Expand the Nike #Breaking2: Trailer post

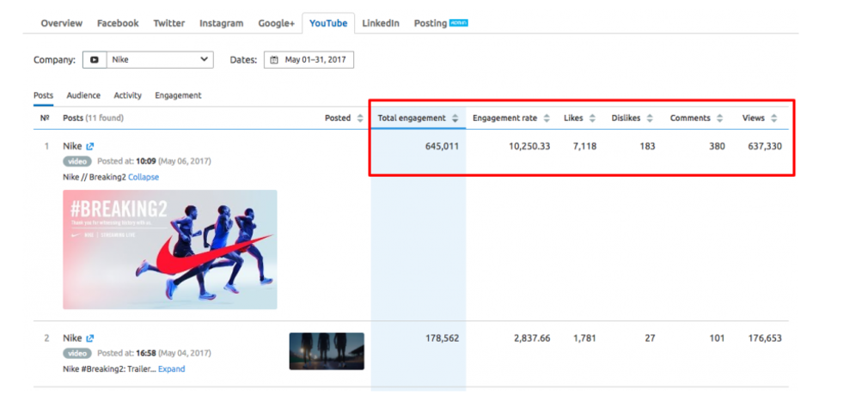[x=172, y=368]
